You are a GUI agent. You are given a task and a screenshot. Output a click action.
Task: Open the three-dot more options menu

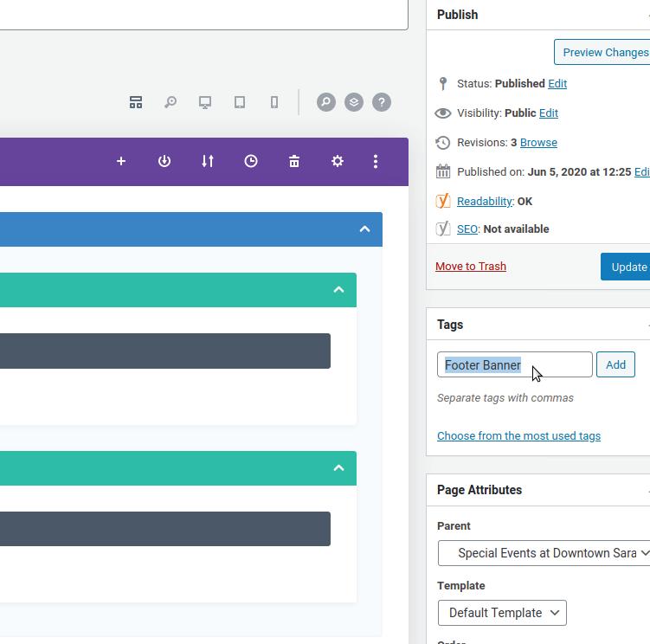coord(376,161)
